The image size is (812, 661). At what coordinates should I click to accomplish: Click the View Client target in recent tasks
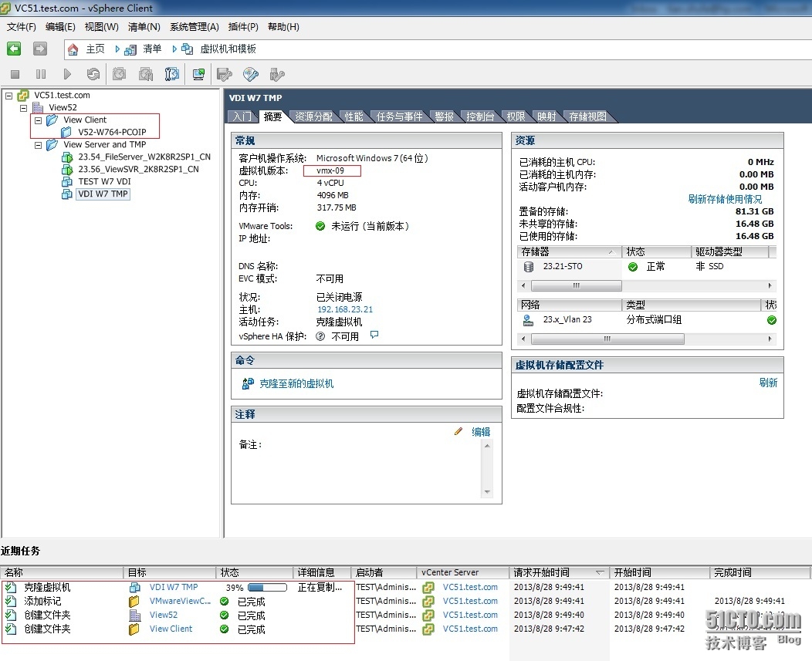pos(171,629)
